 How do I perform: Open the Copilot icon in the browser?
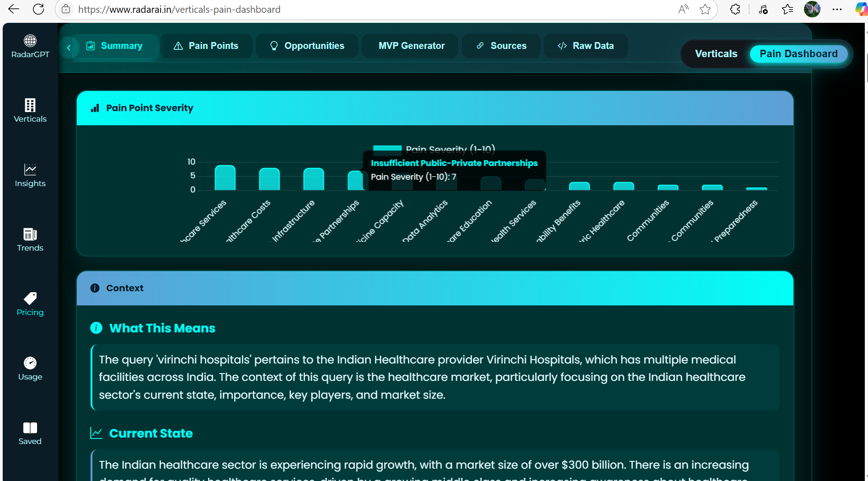(x=861, y=9)
